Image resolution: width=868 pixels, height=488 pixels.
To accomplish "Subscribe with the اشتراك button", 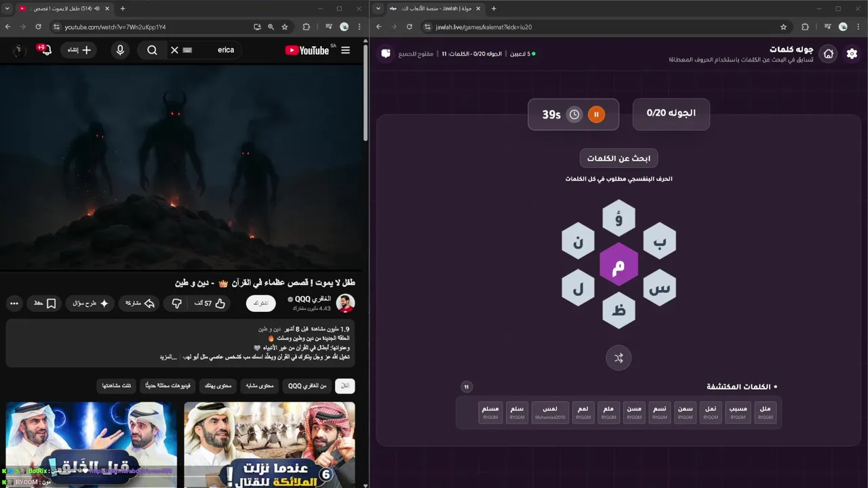I will 261,304.
